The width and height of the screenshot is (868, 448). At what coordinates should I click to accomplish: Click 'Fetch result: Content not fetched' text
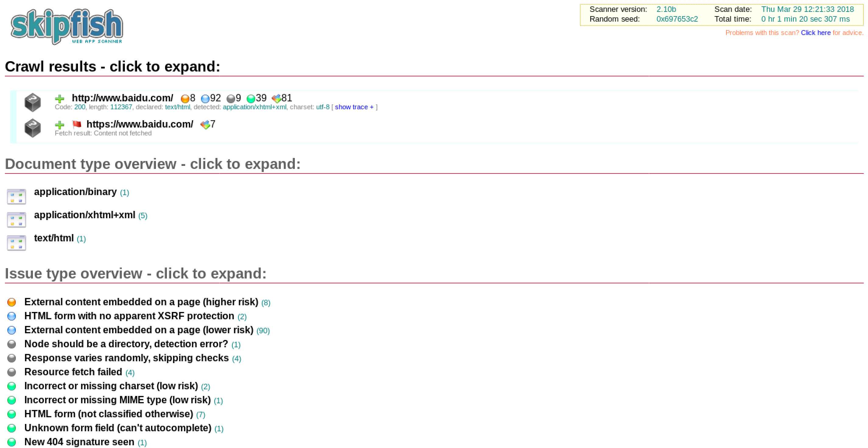click(x=103, y=133)
